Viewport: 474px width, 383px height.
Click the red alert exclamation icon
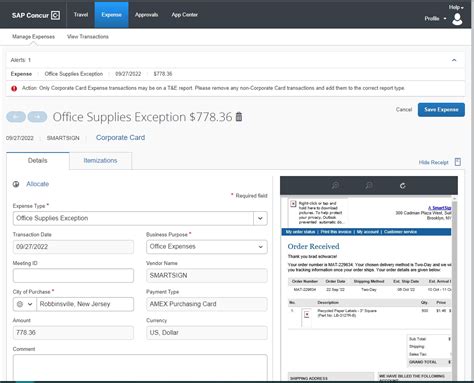(14, 88)
